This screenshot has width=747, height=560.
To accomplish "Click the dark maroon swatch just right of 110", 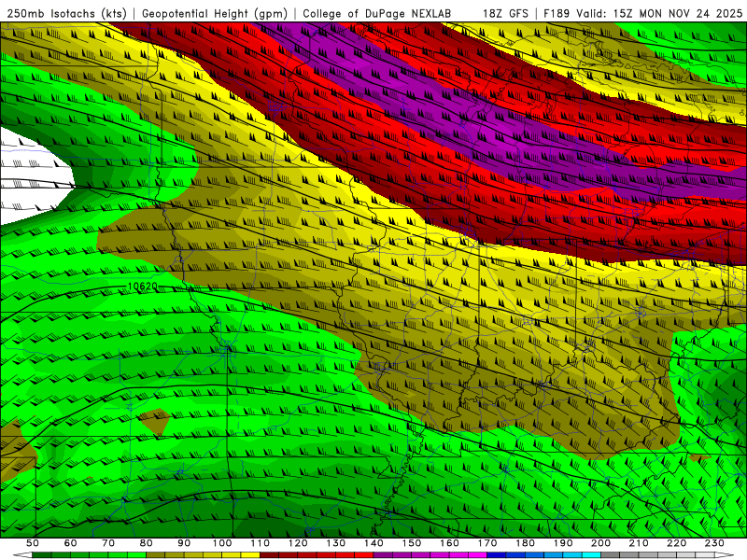I will click(x=269, y=555).
